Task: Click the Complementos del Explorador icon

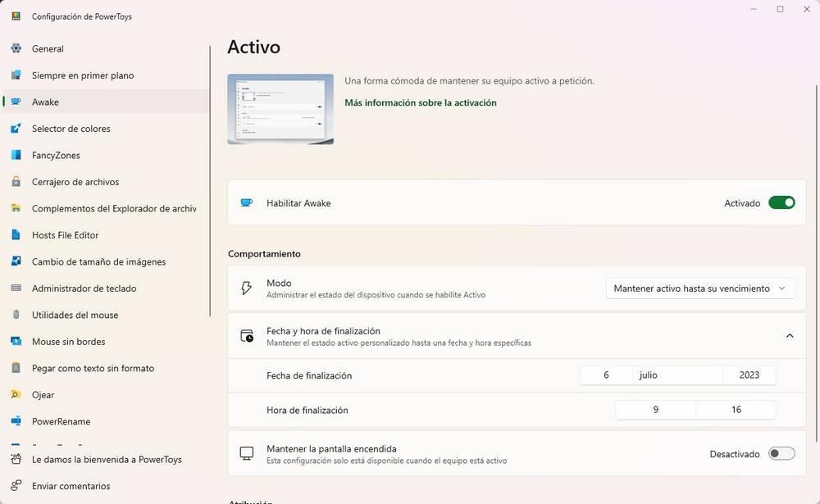Action: point(16,209)
